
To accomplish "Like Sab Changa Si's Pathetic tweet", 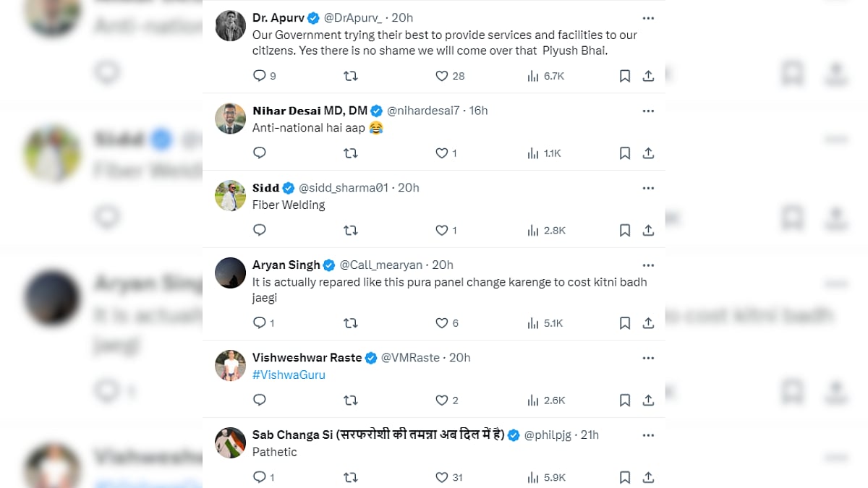I will [442, 477].
